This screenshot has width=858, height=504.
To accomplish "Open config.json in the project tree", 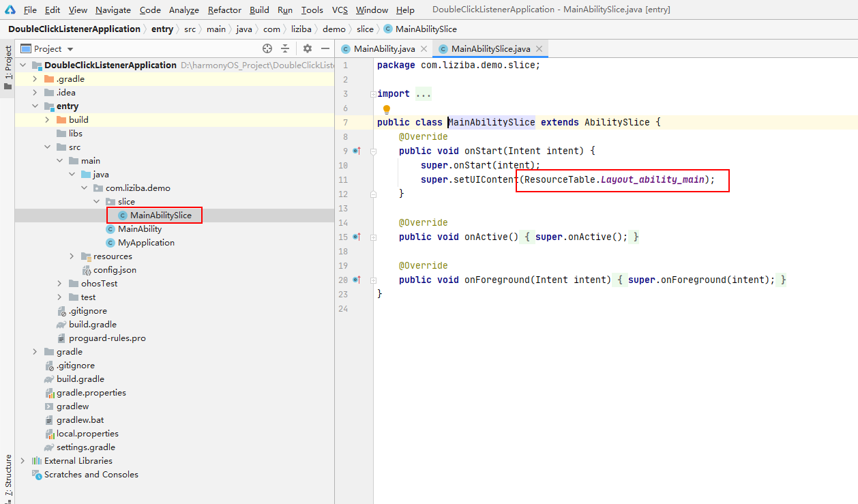I will pos(115,270).
